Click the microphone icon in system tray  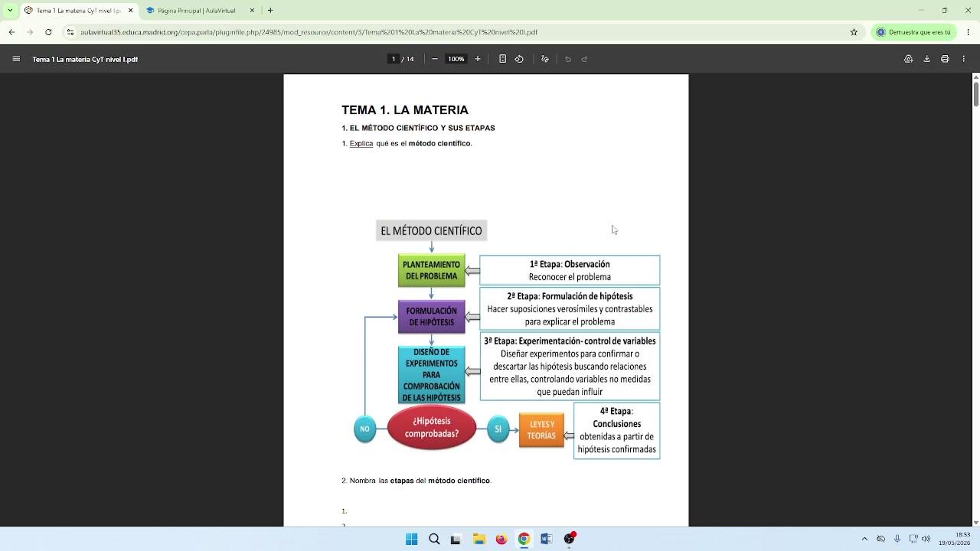(897, 539)
